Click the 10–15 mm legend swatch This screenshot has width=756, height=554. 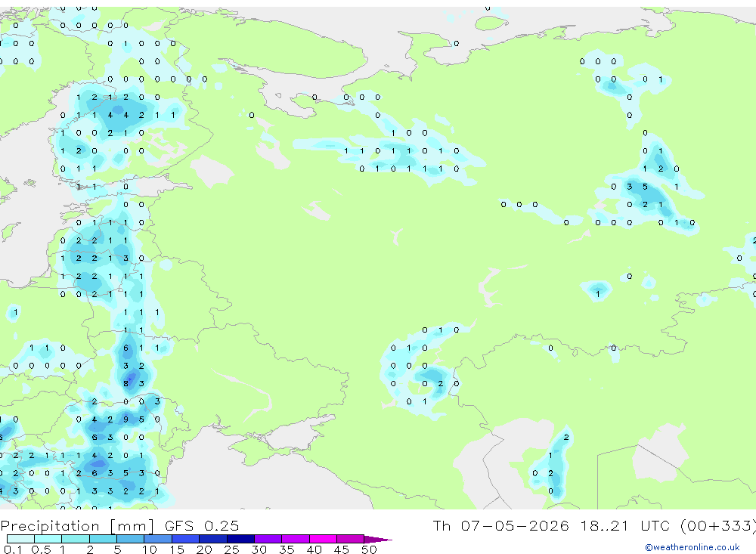[x=158, y=539]
